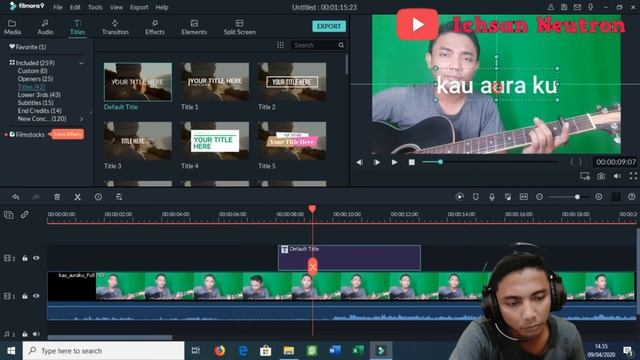
Task: Select Custom (0) category
Action: [x=32, y=71]
